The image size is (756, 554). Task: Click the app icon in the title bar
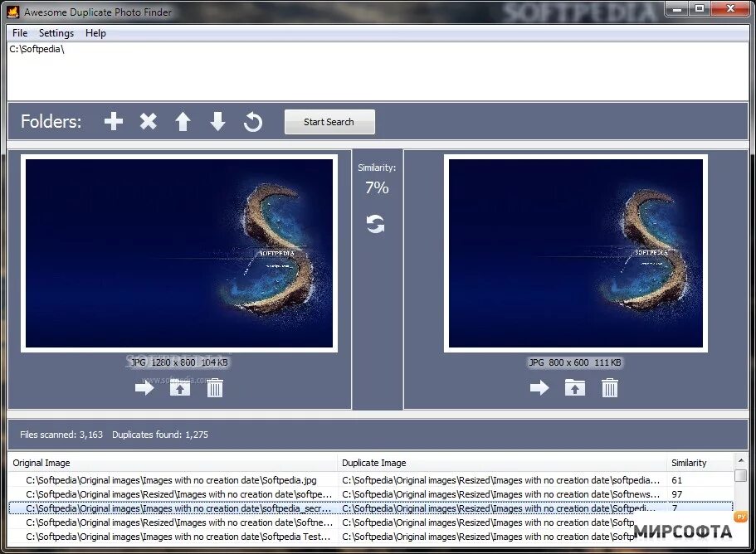13,12
